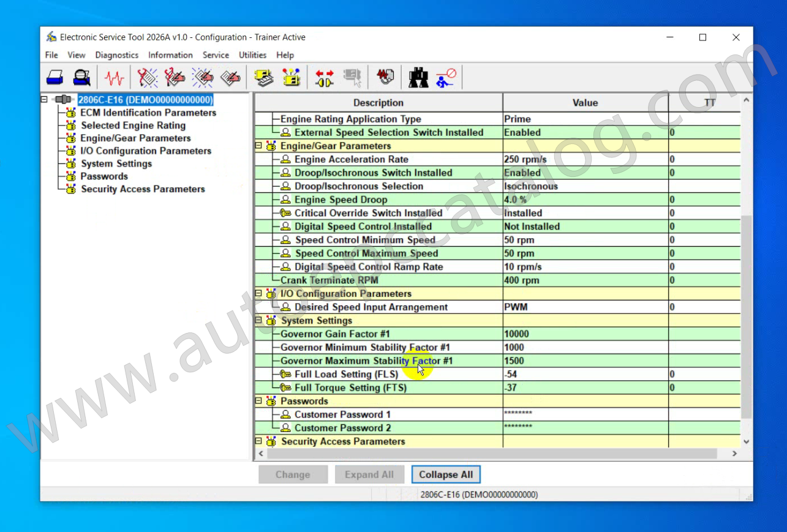Click the Collapse All button
787x532 pixels.
[446, 474]
